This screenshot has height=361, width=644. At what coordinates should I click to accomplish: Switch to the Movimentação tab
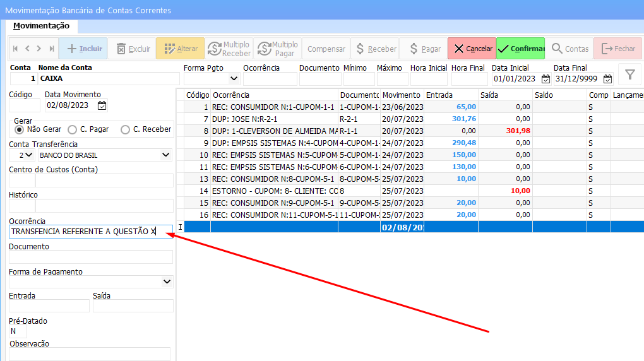[x=42, y=26]
